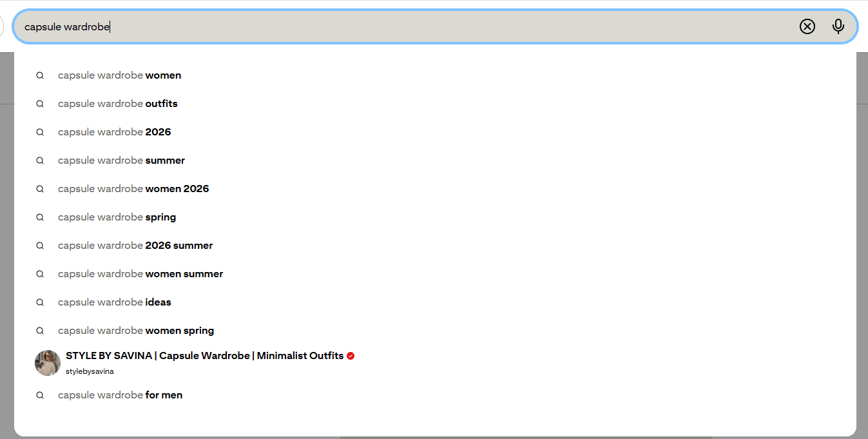Click the magnifier icon beside capsule wardrobe 2026 summer

(40, 246)
